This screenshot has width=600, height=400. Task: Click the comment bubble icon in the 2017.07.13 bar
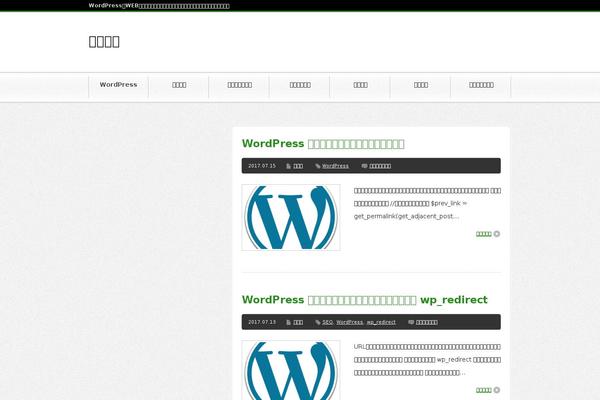pyautogui.click(x=411, y=322)
